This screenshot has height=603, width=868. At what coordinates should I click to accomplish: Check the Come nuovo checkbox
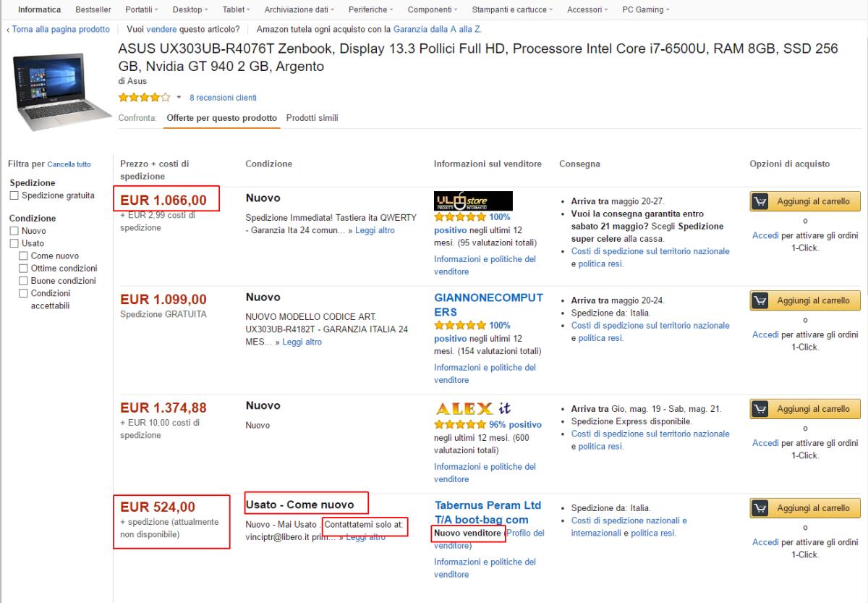coord(22,256)
